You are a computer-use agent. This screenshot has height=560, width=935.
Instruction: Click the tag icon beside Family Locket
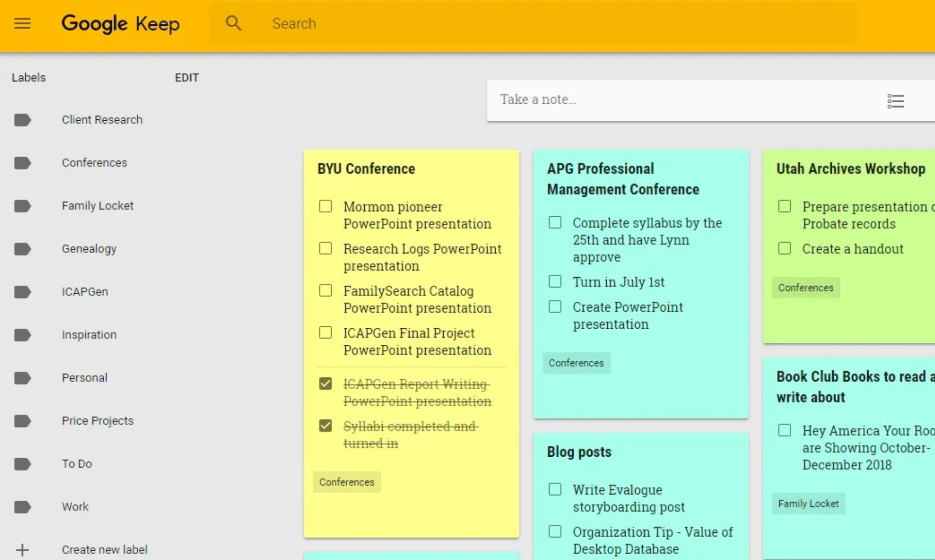click(22, 206)
